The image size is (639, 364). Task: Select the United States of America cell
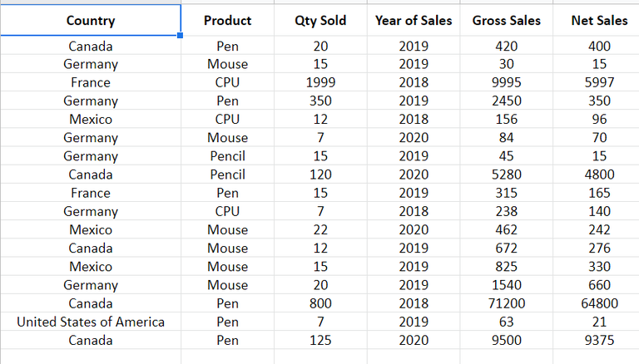90,322
